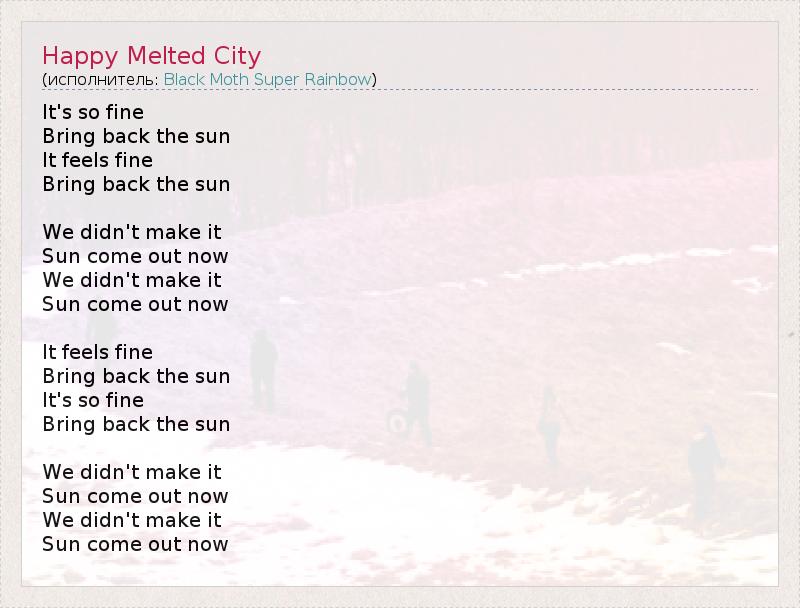Click the "Happy Melted City" song title
Screen dimensions: 800x608
(x=151, y=55)
